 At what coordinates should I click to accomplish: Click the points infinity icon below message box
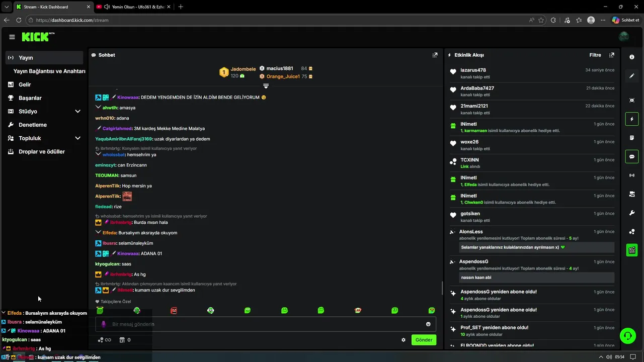coord(104,340)
